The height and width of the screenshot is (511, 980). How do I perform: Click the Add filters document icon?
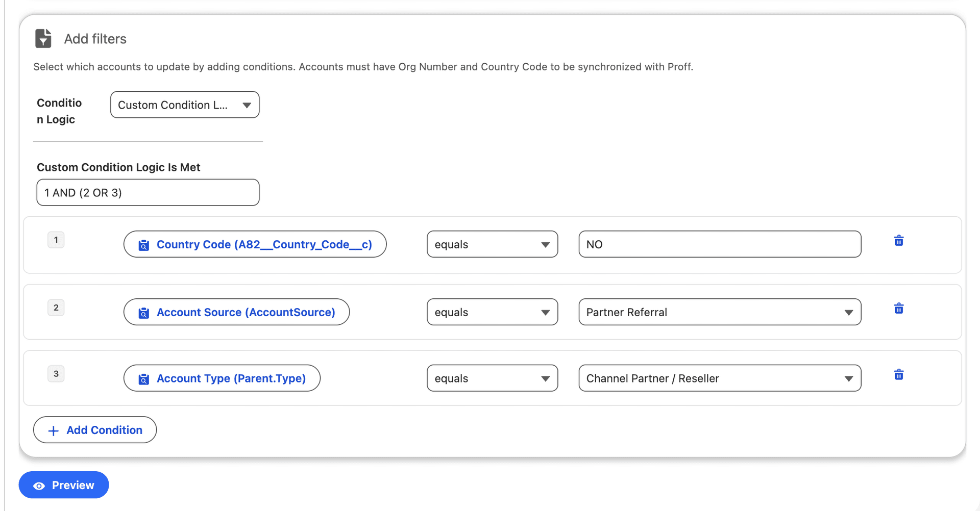[x=43, y=38]
